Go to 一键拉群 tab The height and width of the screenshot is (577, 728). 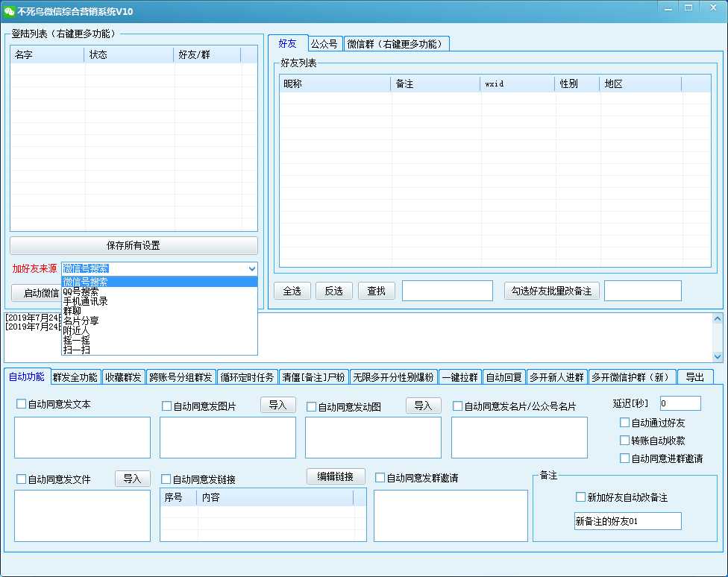coord(459,377)
